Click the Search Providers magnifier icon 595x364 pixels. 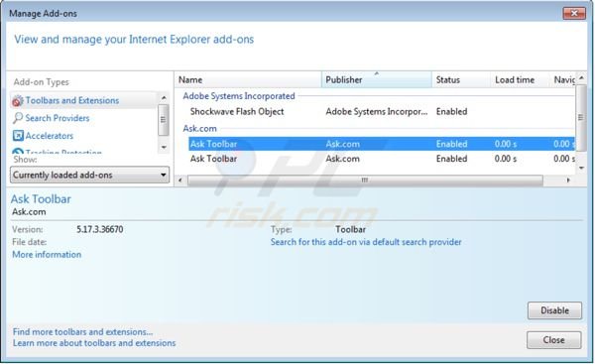(x=18, y=118)
